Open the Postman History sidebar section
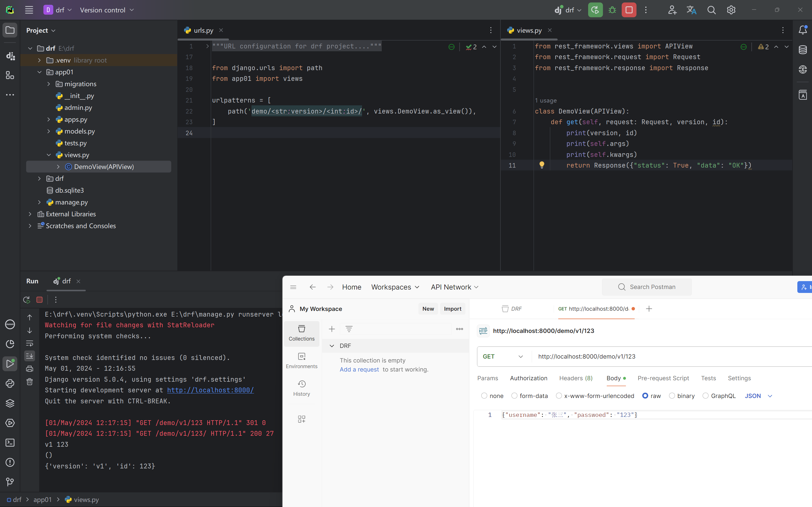812x507 pixels. click(x=301, y=388)
